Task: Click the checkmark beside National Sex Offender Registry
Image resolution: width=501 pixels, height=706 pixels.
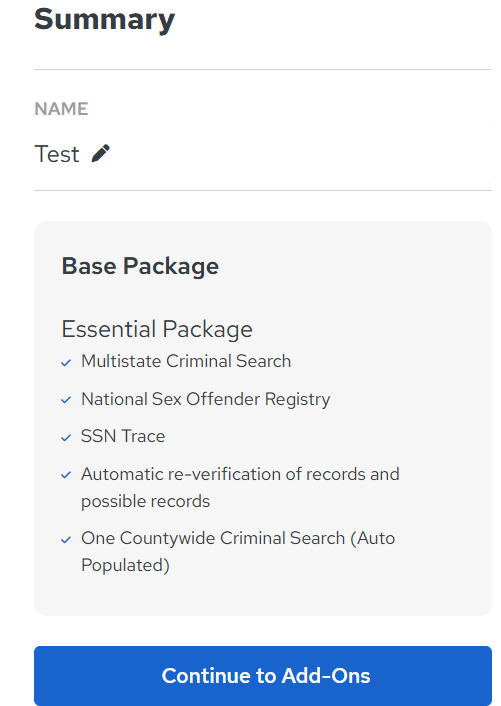Action: click(x=66, y=400)
